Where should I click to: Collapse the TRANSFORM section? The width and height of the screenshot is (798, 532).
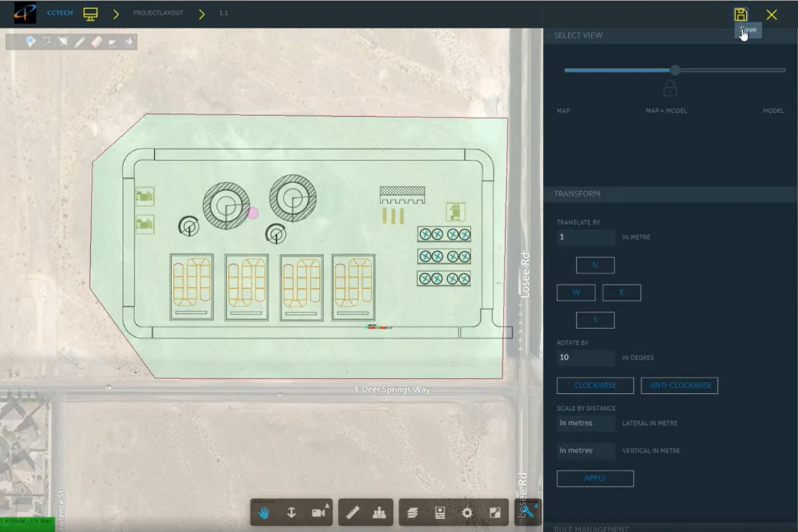coord(550,194)
